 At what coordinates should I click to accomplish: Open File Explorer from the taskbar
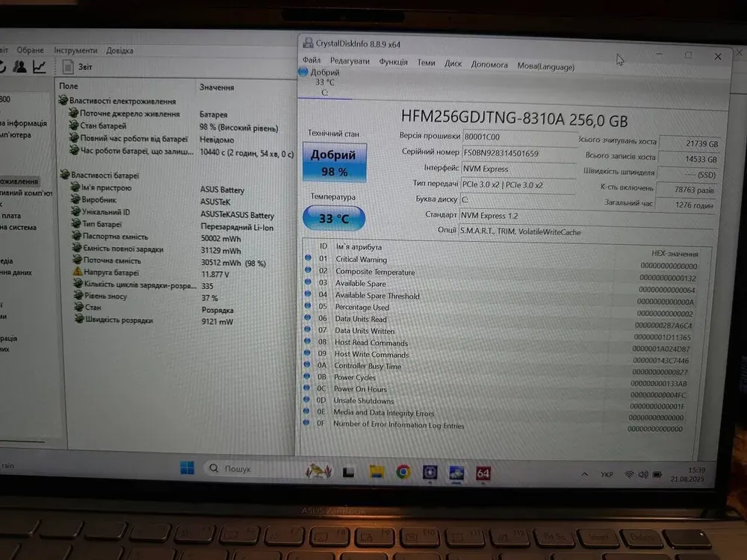(376, 471)
